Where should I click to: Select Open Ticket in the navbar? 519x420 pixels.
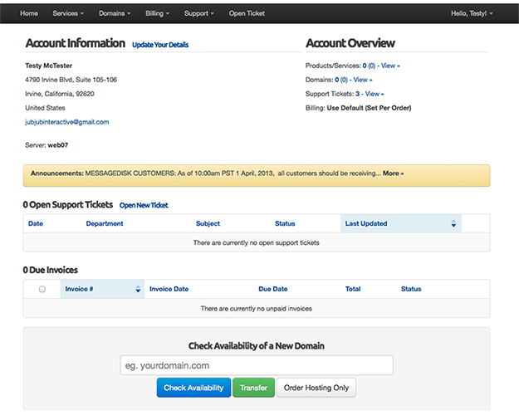(x=247, y=13)
